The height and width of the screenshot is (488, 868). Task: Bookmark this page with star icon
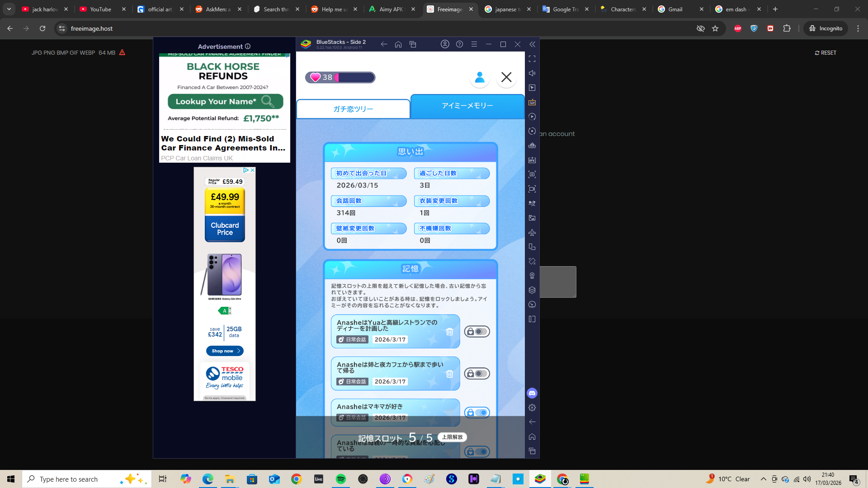715,28
